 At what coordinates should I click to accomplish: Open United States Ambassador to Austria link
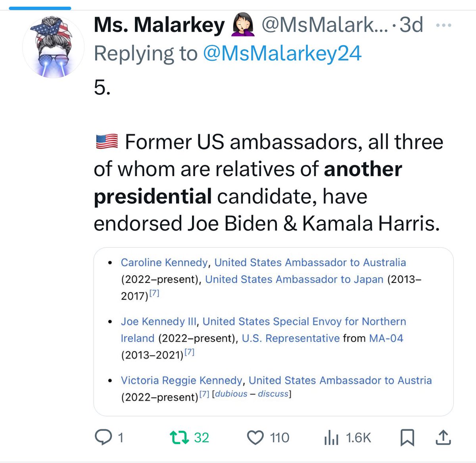click(340, 380)
